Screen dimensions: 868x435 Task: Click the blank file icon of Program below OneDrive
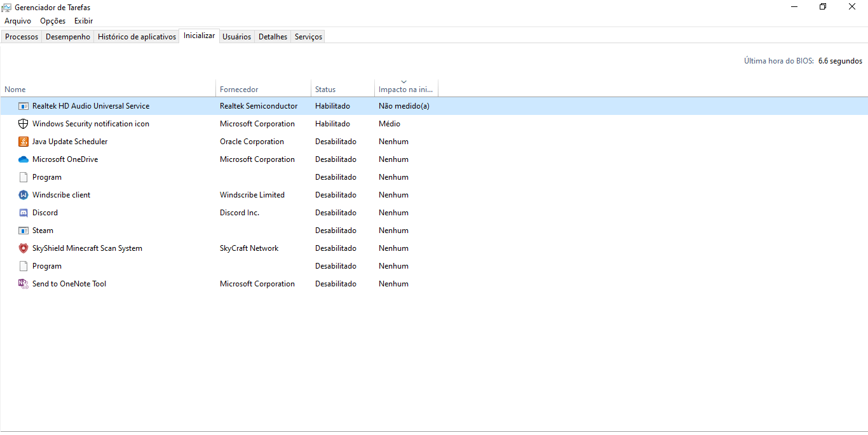[x=24, y=177]
